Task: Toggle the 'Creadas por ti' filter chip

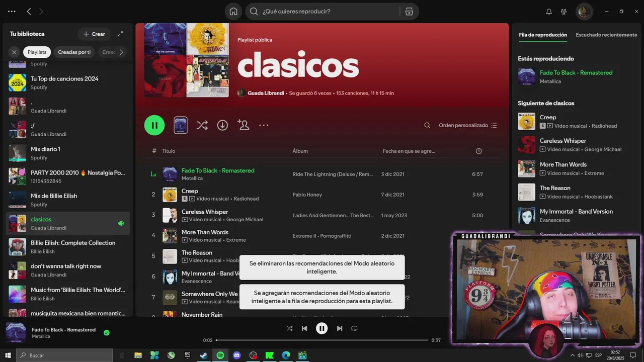Action: click(74, 52)
